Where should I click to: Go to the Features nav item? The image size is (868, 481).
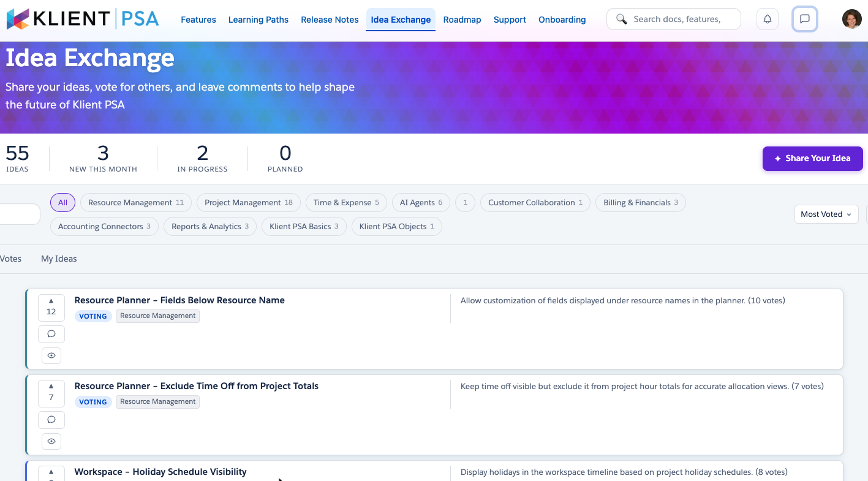198,20
